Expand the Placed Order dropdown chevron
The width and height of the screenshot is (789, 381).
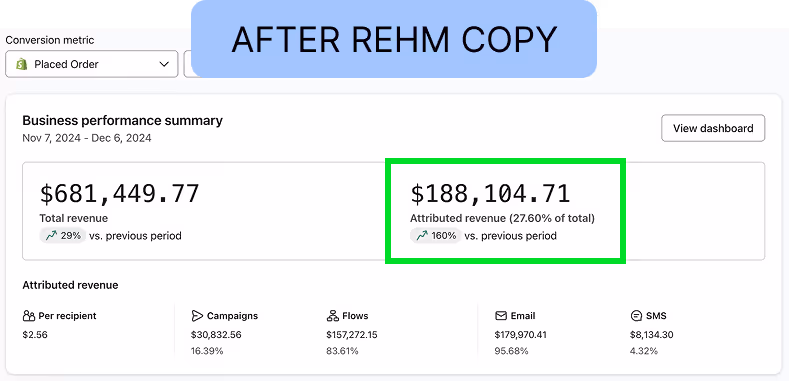point(164,64)
